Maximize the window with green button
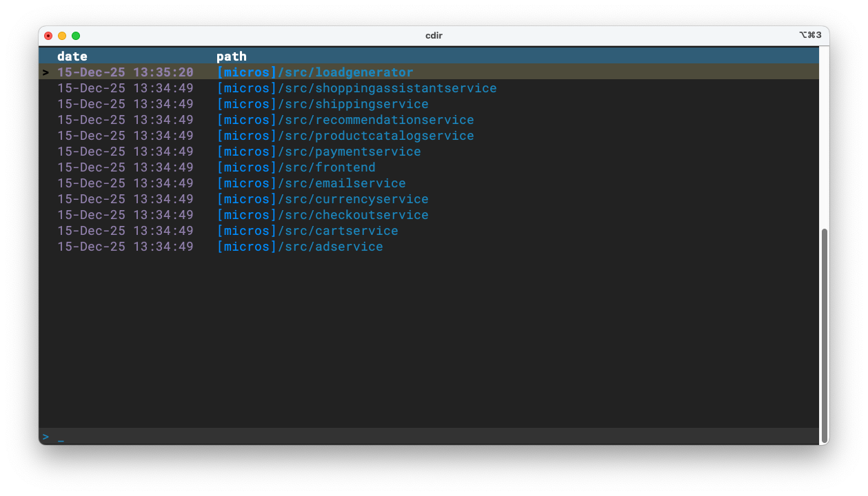 (76, 36)
